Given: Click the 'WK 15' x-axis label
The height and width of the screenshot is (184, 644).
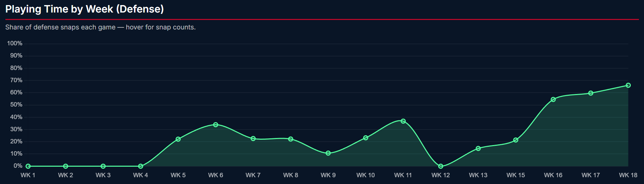Looking at the screenshot, I should point(516,175).
